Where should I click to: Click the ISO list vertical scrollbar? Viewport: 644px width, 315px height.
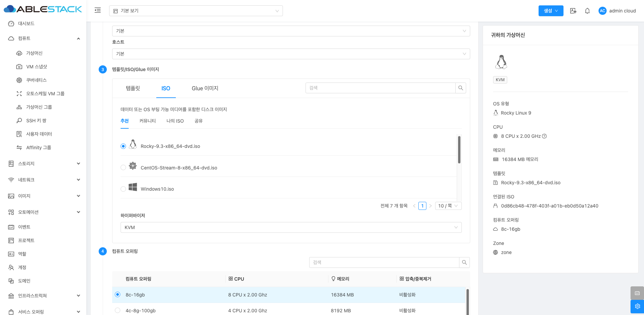point(459,150)
